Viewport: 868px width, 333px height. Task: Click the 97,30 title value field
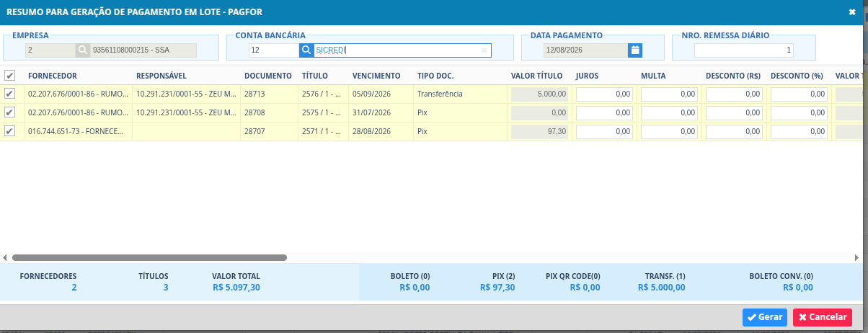click(539, 131)
